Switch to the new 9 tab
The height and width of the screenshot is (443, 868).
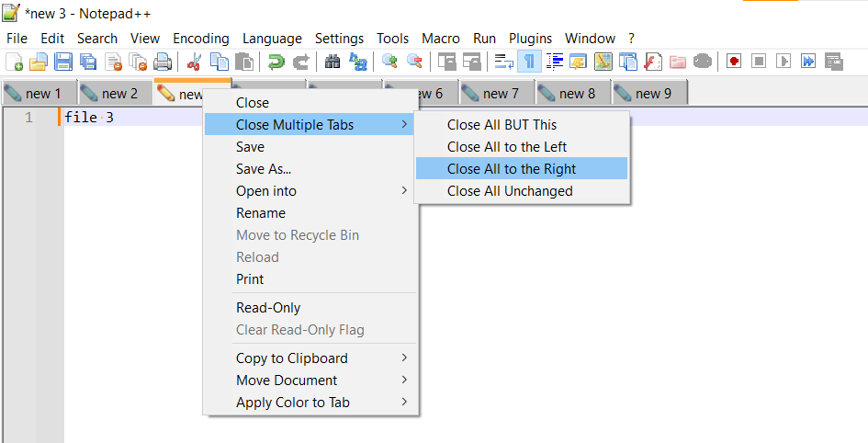650,93
